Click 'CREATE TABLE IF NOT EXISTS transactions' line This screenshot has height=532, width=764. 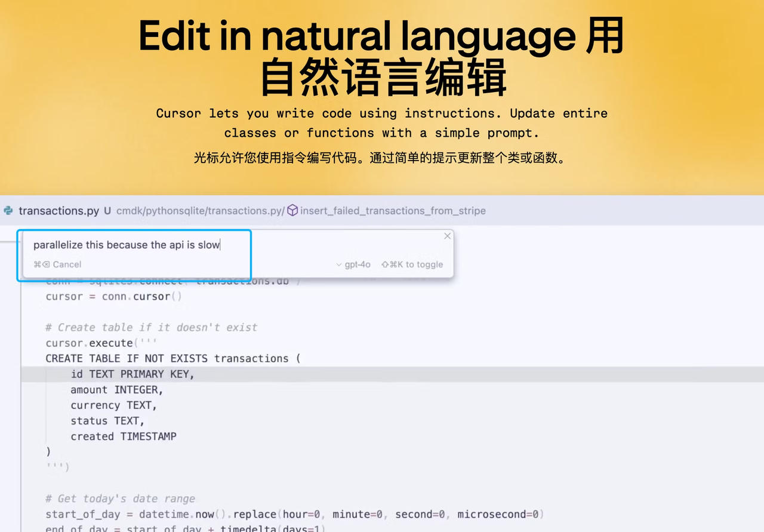click(x=173, y=358)
